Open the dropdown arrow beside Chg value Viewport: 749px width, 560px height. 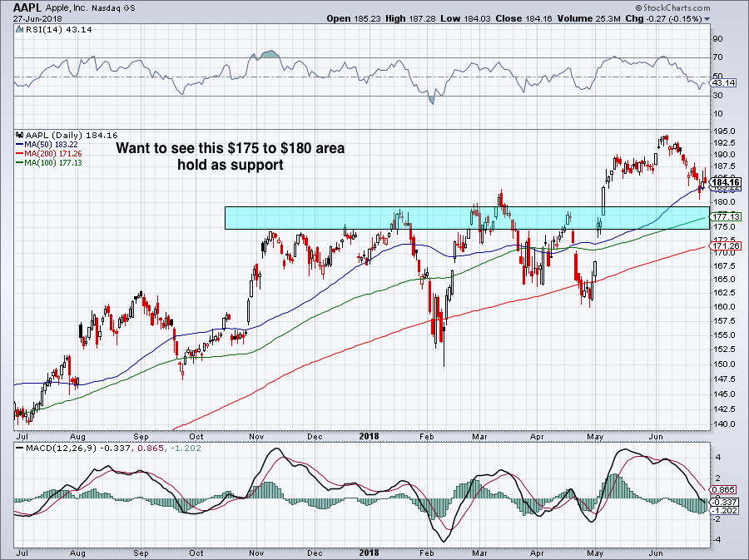(x=707, y=19)
